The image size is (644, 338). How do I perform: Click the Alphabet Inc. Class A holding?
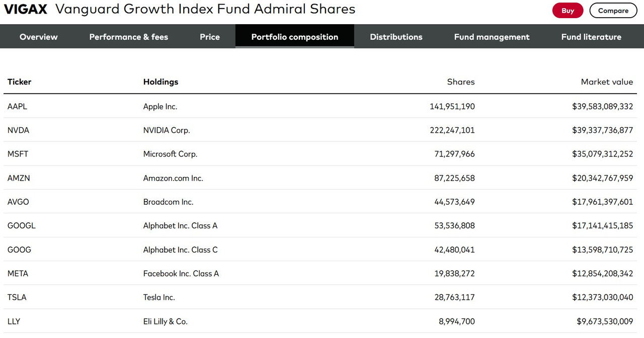(180, 226)
